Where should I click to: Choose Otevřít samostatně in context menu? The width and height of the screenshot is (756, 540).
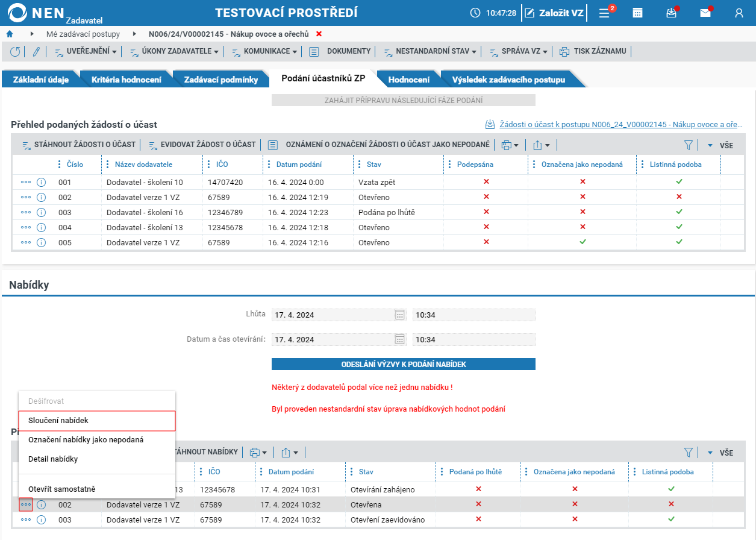pyautogui.click(x=97, y=489)
